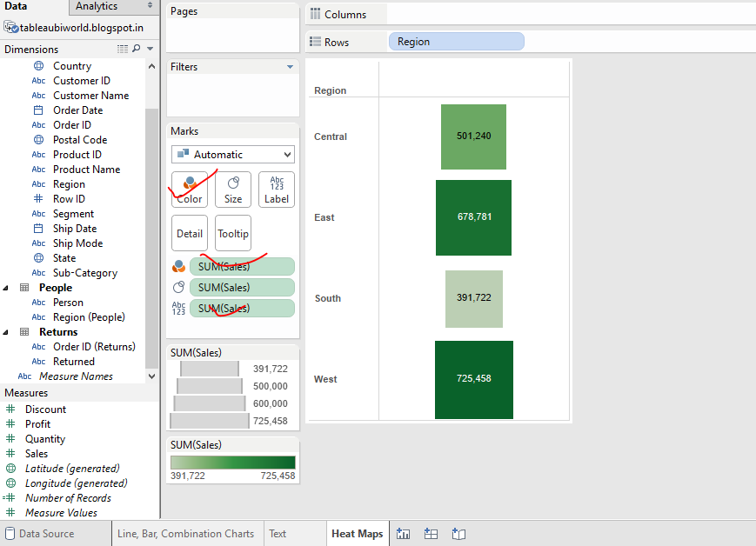Viewport: 756px width, 546px height.
Task: Click the New Worksheet icon
Action: pos(403,533)
